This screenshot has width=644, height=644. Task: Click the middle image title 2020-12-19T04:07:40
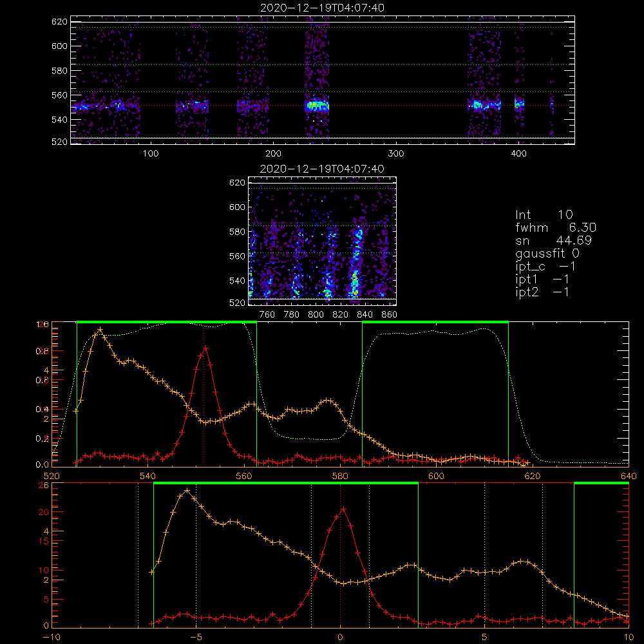coord(322,169)
